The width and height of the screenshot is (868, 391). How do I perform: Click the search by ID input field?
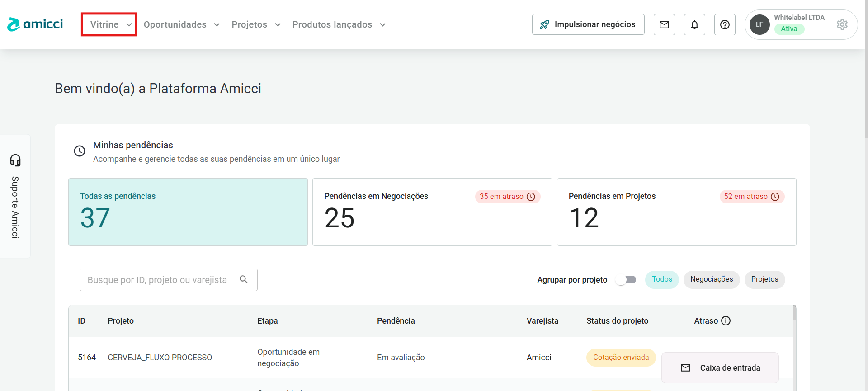(x=157, y=280)
